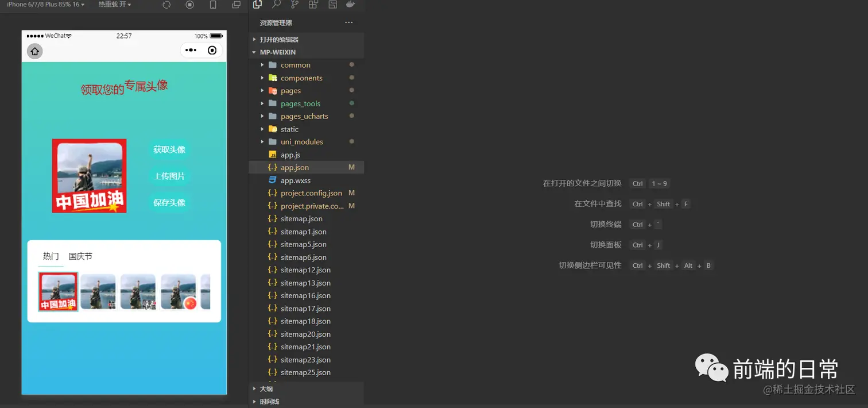Click the 获取头像 button
868x408 pixels.
pyautogui.click(x=169, y=149)
